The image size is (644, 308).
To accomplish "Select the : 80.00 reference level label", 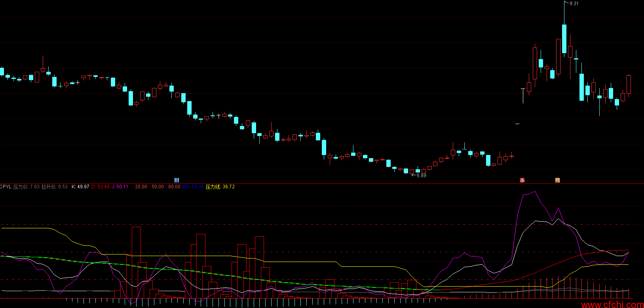I will tap(173, 187).
